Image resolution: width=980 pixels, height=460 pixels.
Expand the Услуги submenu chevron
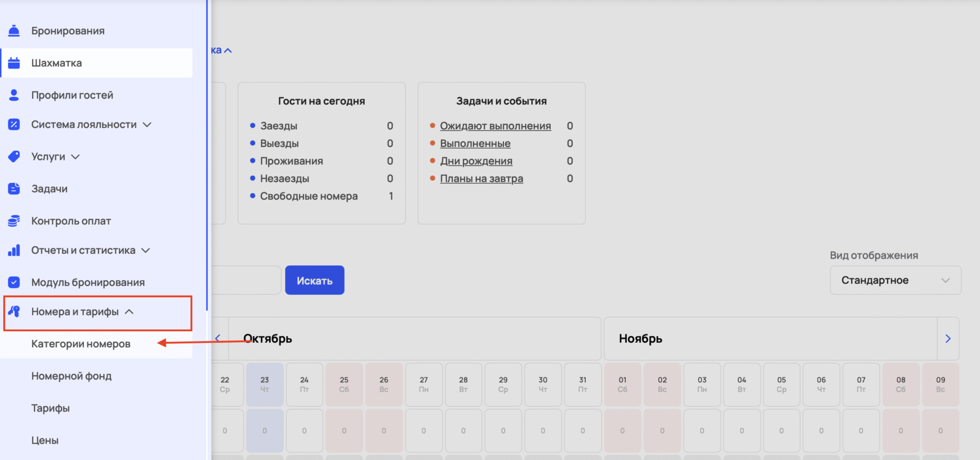coord(76,157)
